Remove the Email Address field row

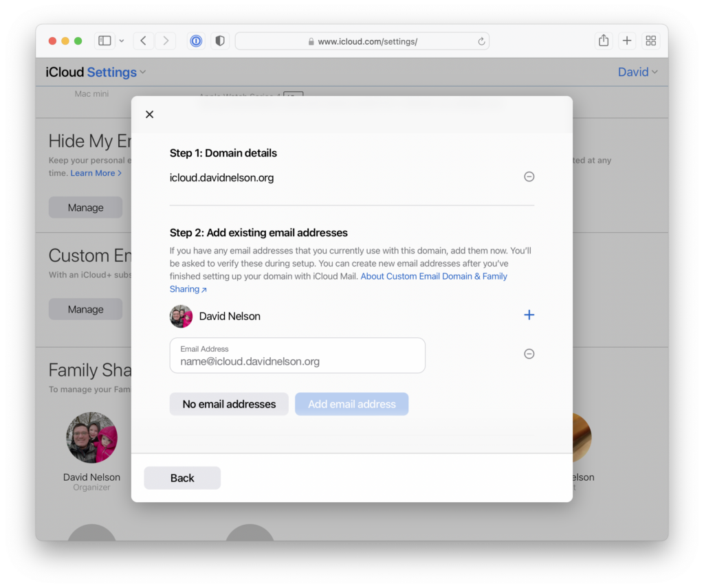(x=529, y=354)
